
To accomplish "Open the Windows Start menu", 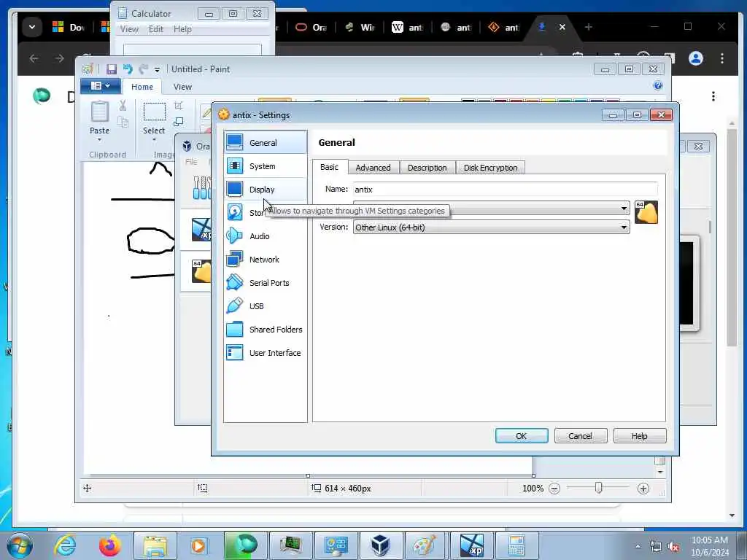I will tap(18, 545).
